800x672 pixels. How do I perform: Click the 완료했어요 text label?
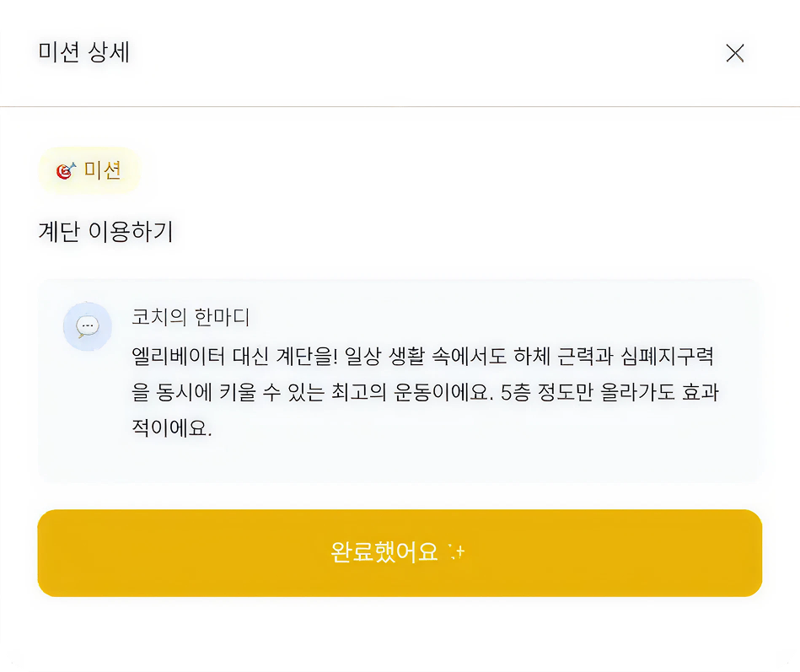387,552
